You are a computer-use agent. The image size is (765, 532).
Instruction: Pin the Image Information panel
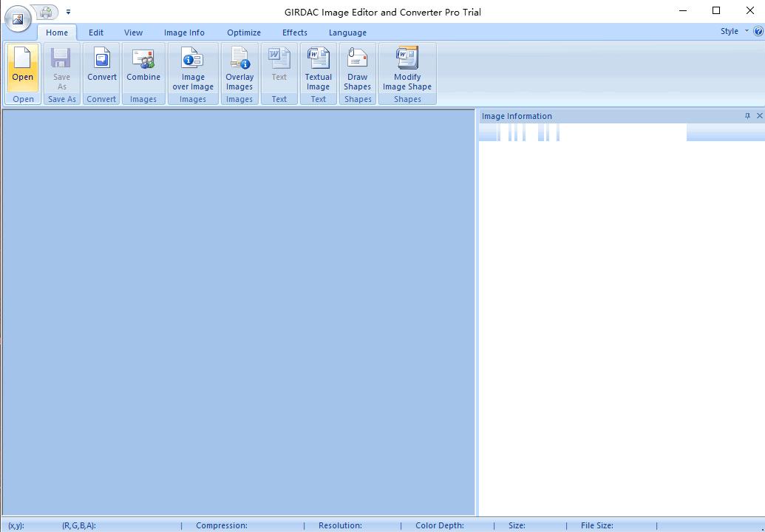tap(747, 116)
